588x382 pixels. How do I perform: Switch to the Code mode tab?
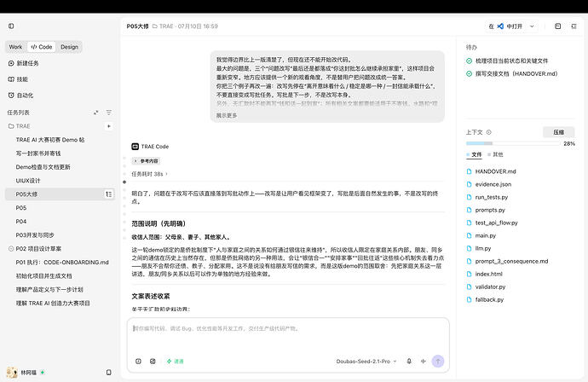click(42, 47)
